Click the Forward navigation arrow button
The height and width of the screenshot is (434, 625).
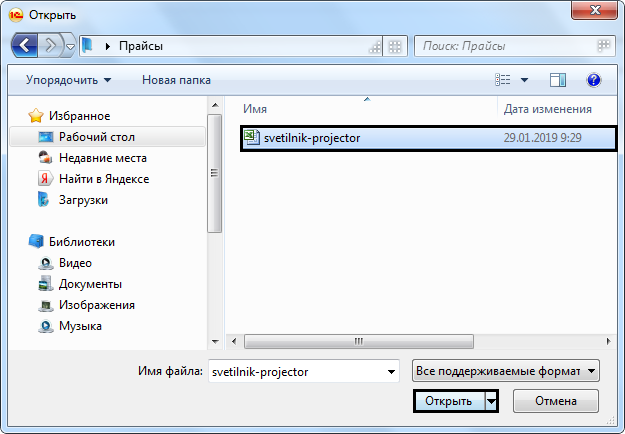51,46
